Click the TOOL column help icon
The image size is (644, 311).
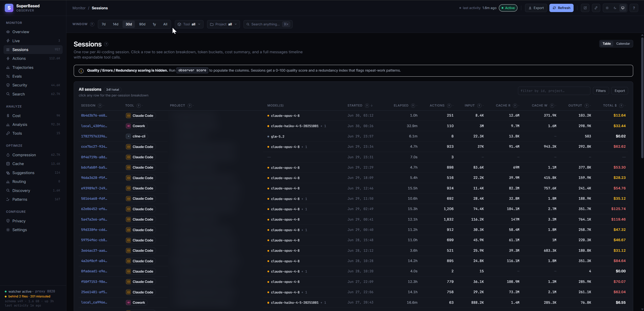[139, 106]
